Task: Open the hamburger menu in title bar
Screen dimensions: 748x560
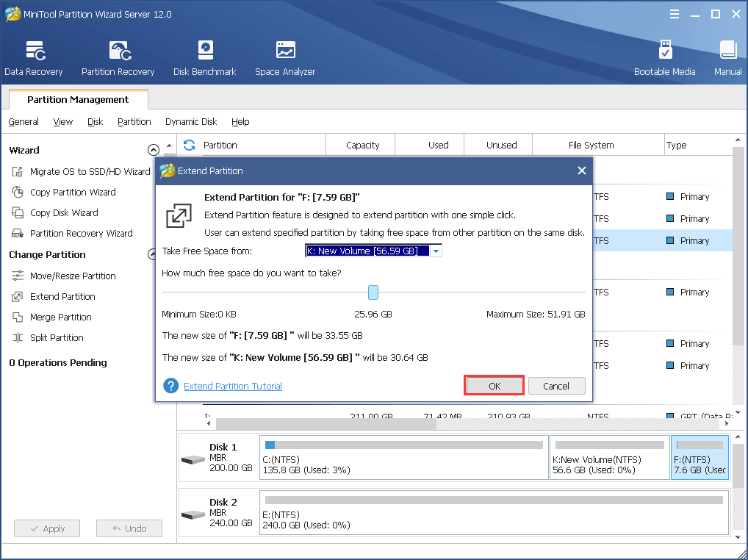Action: 674,14
